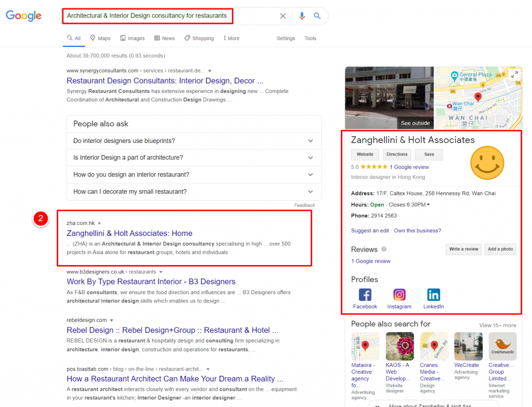This screenshot has height=407, width=532.
Task: Open the Cranes Media thumbnail
Action: (434, 346)
